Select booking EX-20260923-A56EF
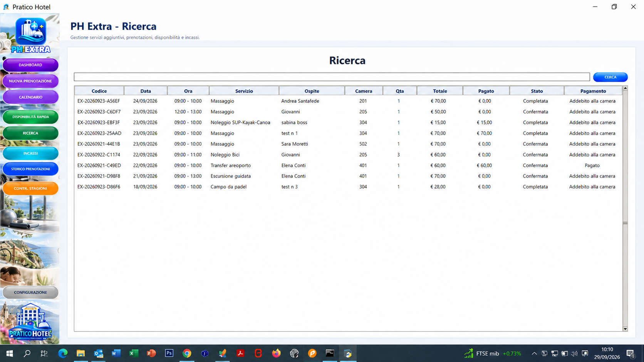644x362 pixels. coord(348,101)
